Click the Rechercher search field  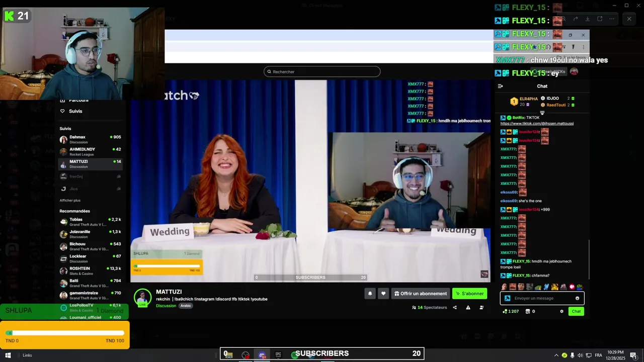click(x=322, y=71)
